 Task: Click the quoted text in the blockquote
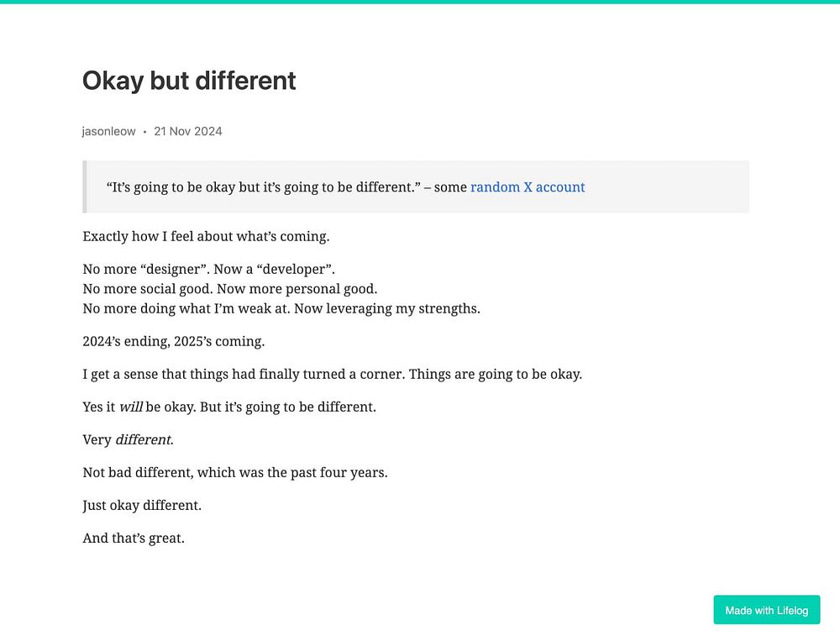click(263, 187)
